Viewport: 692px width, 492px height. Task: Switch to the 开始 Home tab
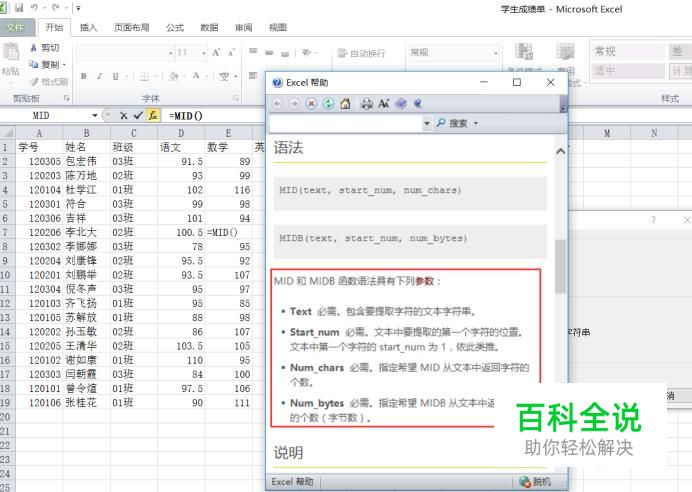54,27
